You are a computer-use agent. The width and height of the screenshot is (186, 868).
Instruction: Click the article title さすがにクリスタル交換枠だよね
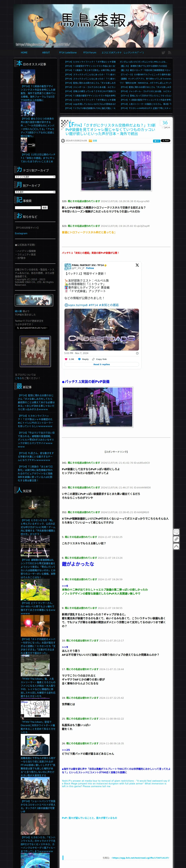pos(111,129)
